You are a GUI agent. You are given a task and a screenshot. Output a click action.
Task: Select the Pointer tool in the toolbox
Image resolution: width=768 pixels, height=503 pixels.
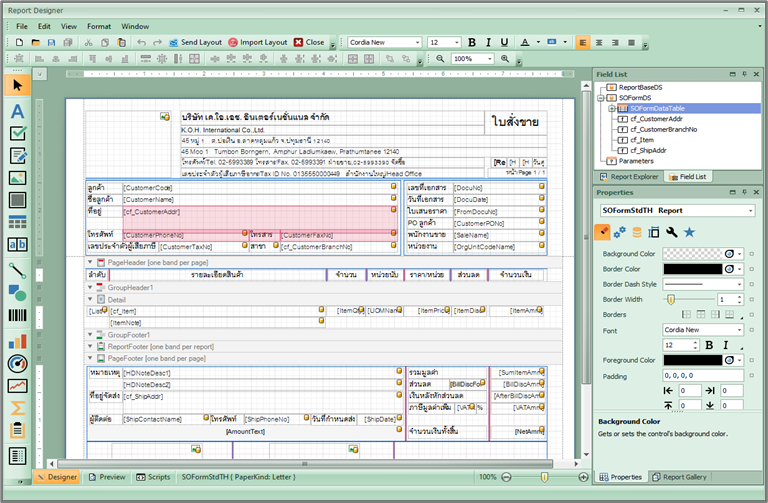[x=17, y=85]
